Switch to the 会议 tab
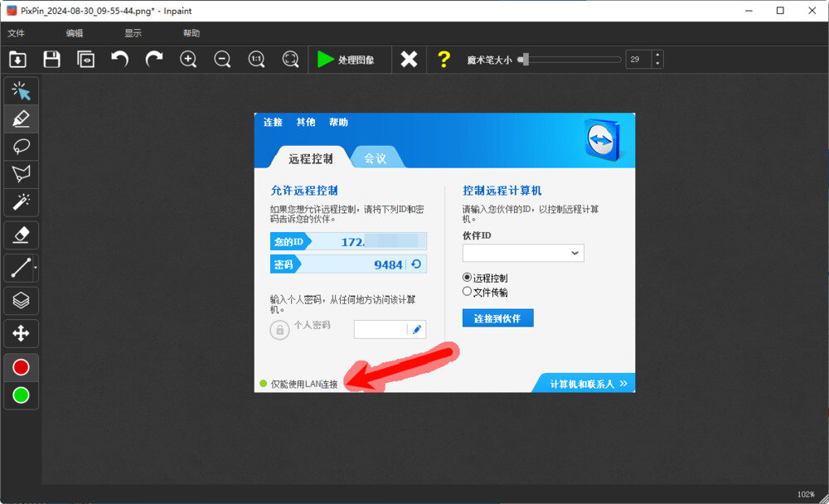829x504 pixels. pos(376,157)
